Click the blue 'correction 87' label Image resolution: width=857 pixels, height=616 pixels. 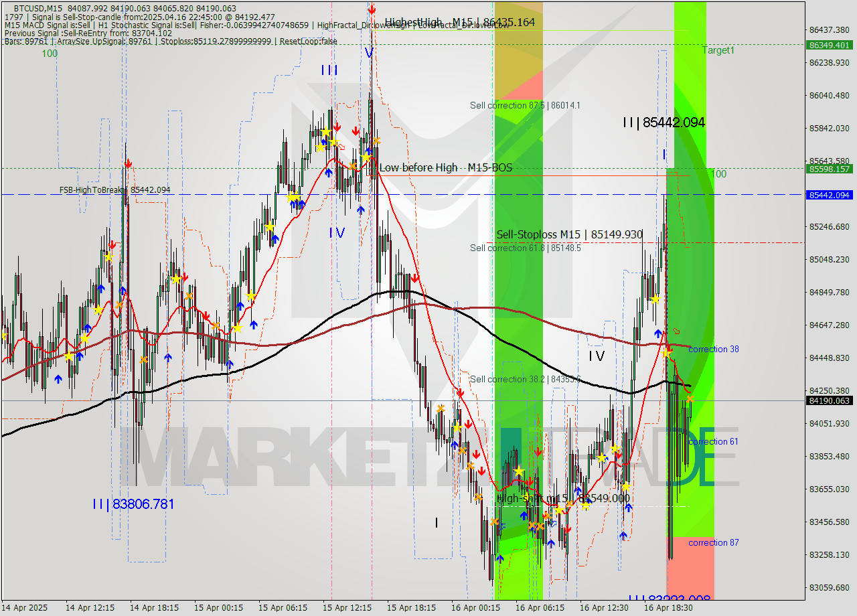pos(713,543)
